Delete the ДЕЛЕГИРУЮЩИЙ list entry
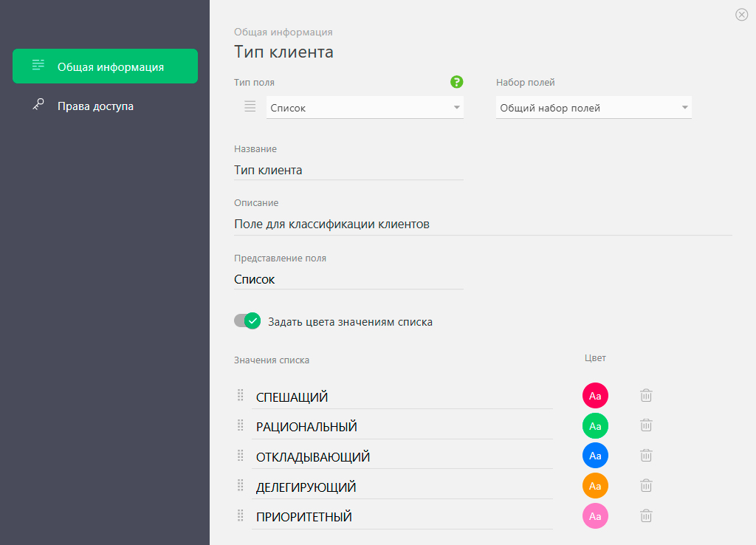 (x=646, y=485)
